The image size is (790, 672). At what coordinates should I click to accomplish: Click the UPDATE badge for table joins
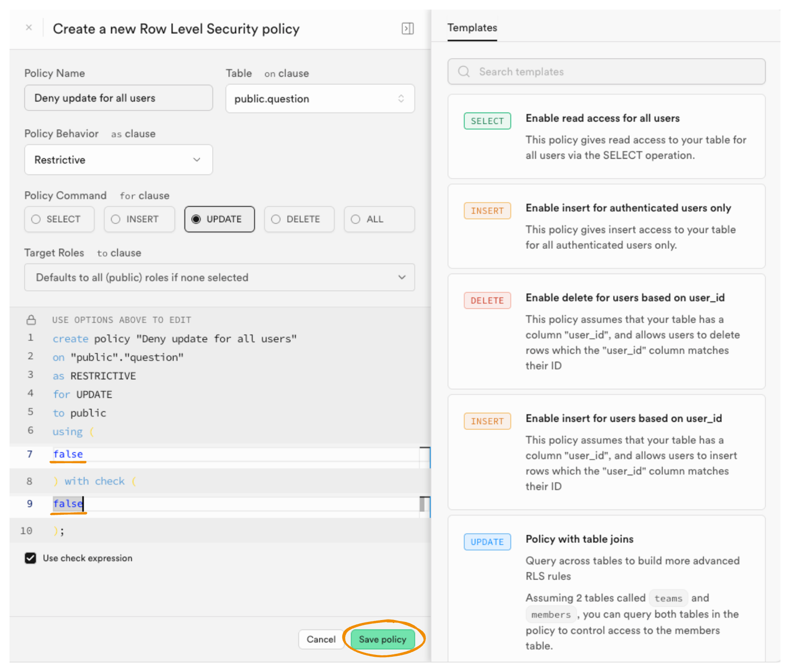(x=487, y=542)
